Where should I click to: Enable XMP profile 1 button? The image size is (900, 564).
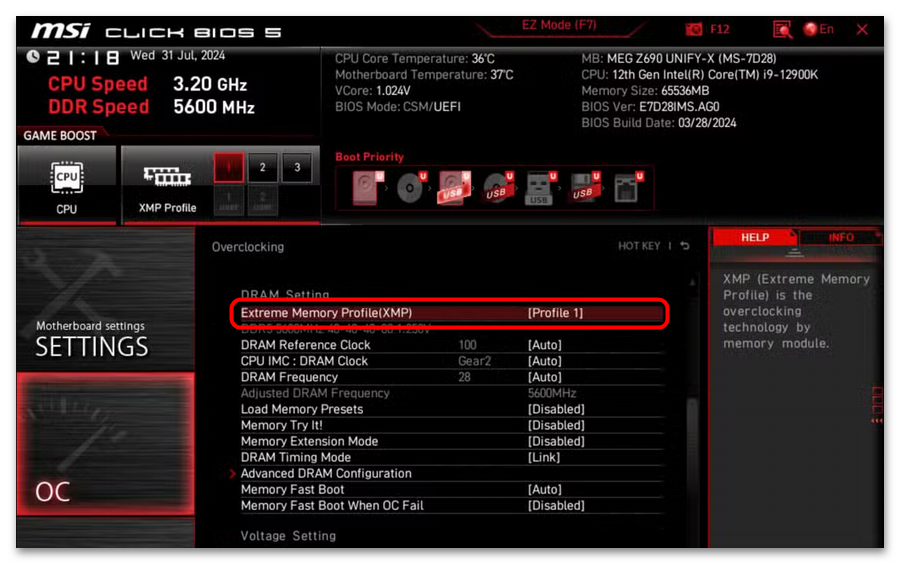coord(228,167)
